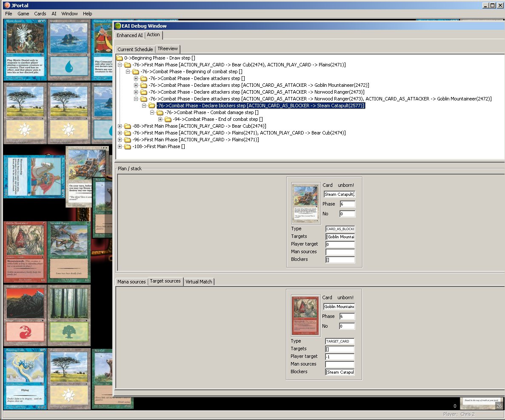Select the Target sources tab
This screenshot has height=420, width=505.
pyautogui.click(x=165, y=281)
